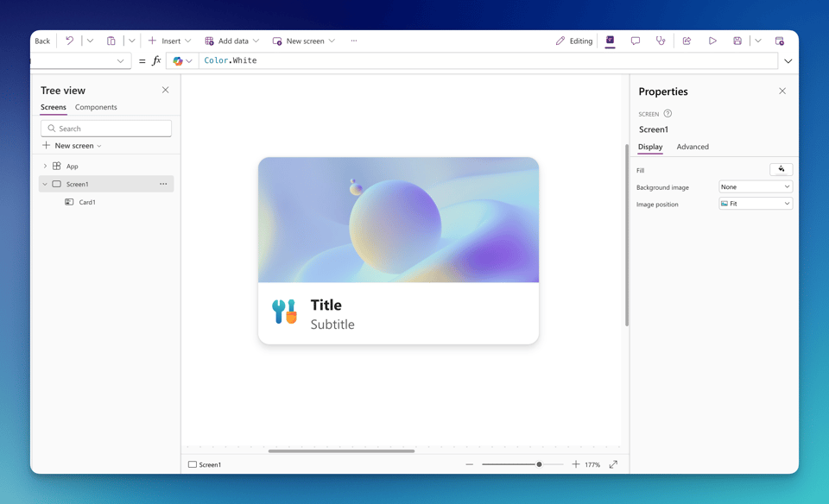
Task: Open the Background image dropdown
Action: (x=756, y=186)
